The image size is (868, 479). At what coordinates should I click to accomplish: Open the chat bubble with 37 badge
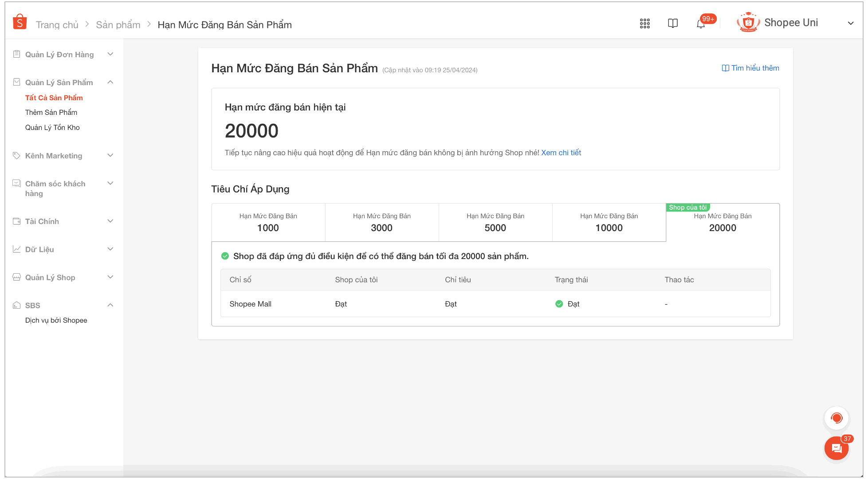[837, 448]
